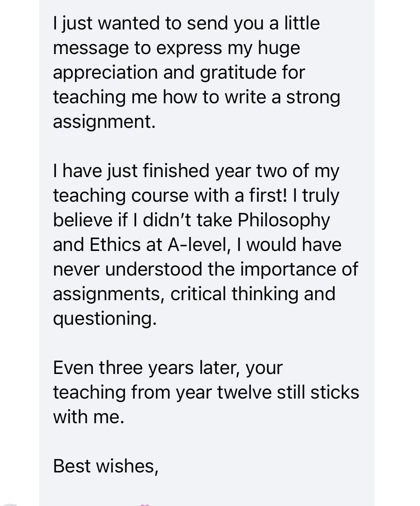Click the phrase "and Ethics at A-level"
Viewport: 420px width, 506px height.
click(x=140, y=245)
